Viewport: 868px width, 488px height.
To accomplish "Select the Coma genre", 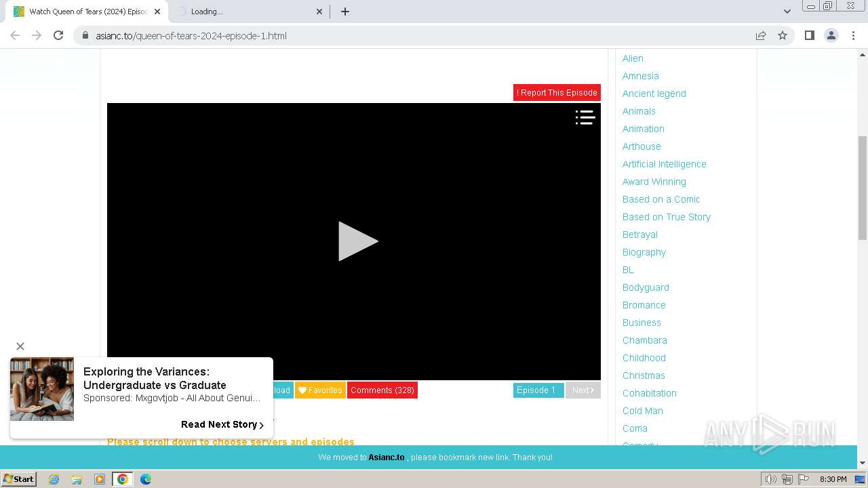I will [635, 428].
